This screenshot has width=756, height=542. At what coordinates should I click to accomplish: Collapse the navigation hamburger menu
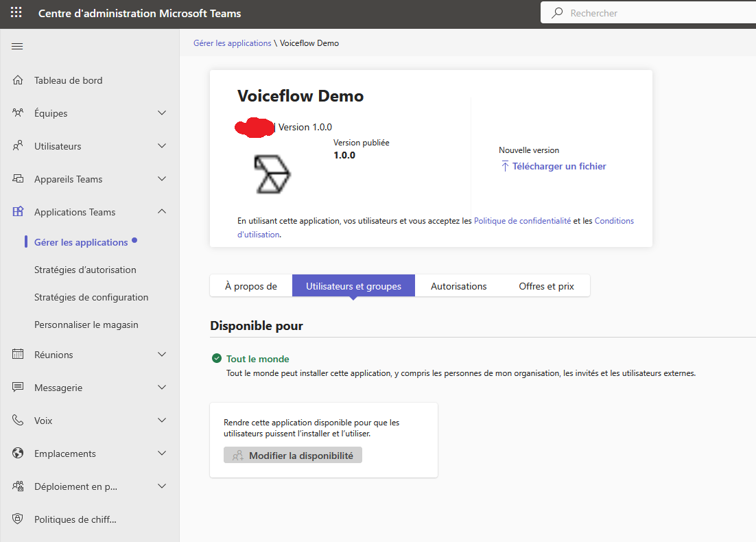(17, 46)
